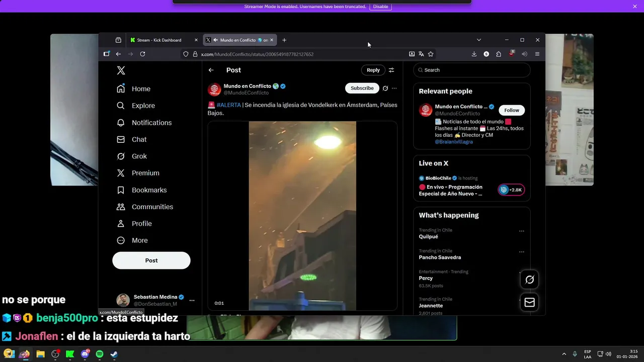Close the Stream - Kick Dashboard tab
The image size is (644, 362).
(196, 40)
